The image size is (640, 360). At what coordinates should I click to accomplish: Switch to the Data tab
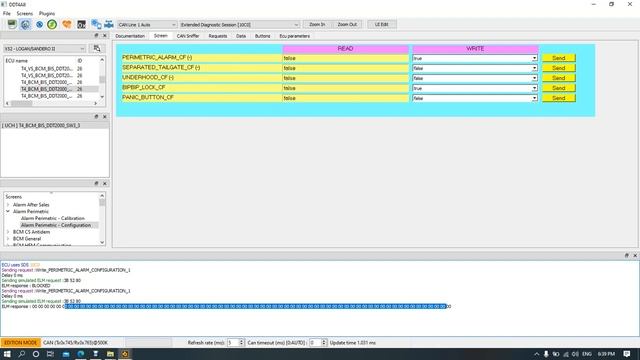pyautogui.click(x=241, y=36)
